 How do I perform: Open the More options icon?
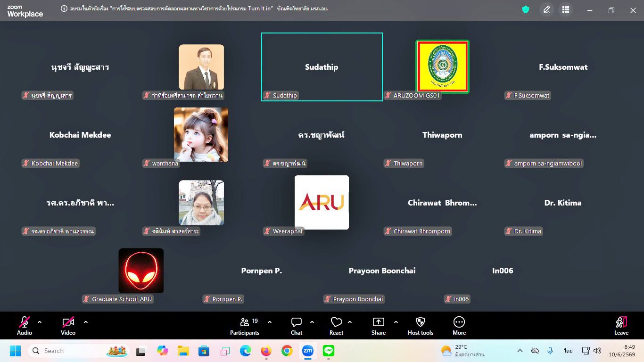click(459, 322)
